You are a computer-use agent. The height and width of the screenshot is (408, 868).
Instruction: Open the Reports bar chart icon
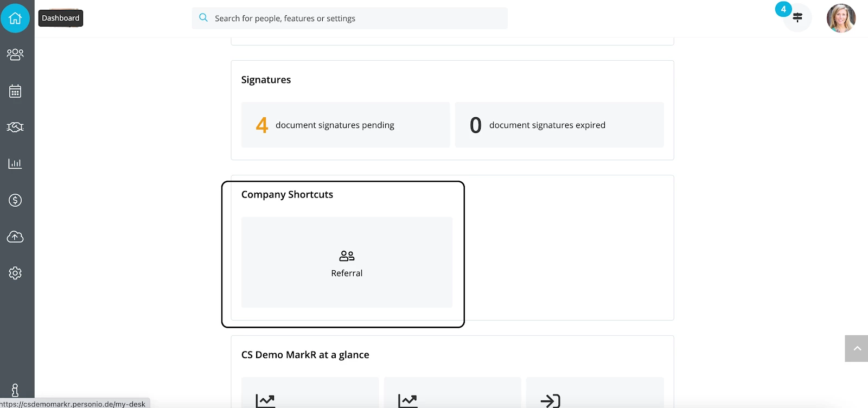[15, 163]
